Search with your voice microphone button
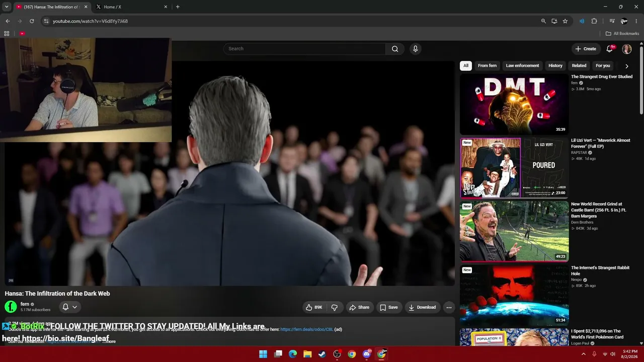This screenshot has width=644, height=362. 415,49
